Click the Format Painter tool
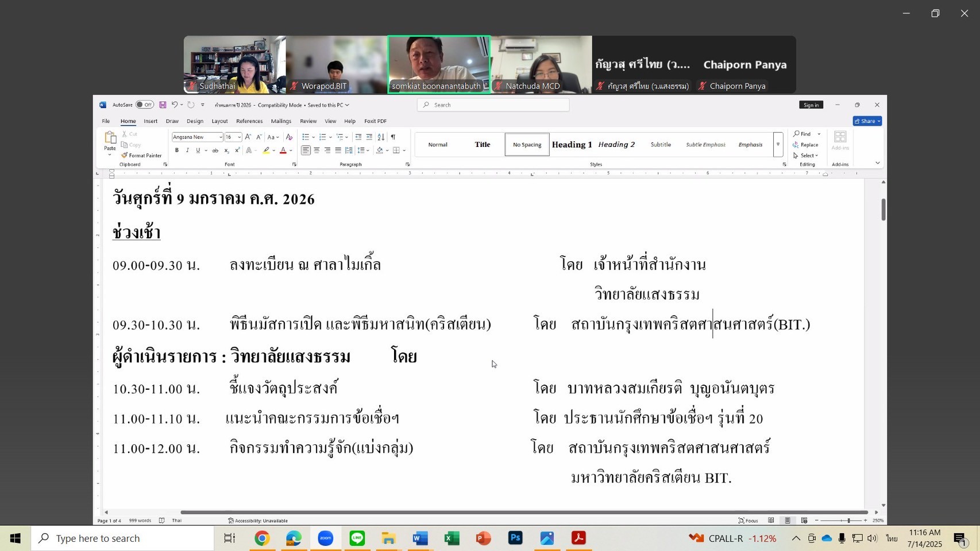Image resolution: width=980 pixels, height=551 pixels. [x=141, y=156]
